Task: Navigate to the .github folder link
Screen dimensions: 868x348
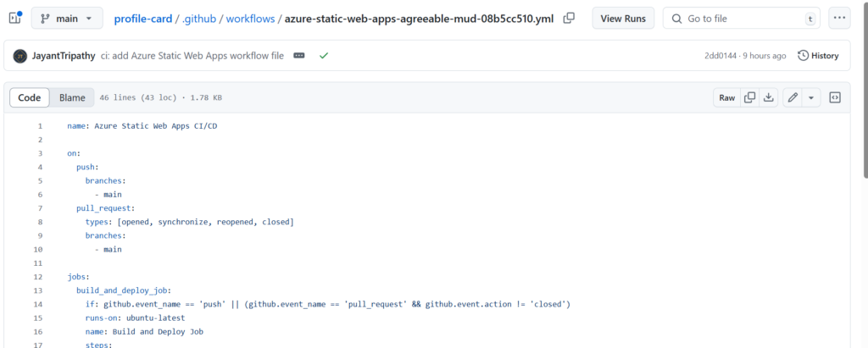Action: click(x=199, y=19)
